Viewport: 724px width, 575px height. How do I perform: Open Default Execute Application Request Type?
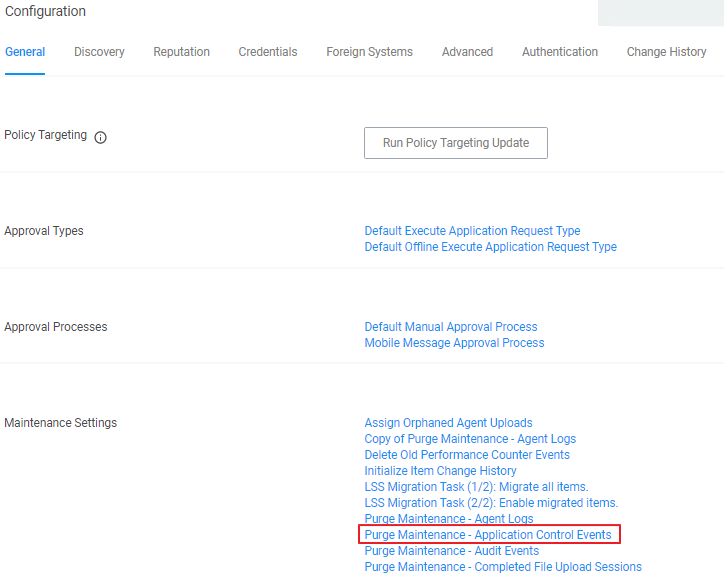472,231
